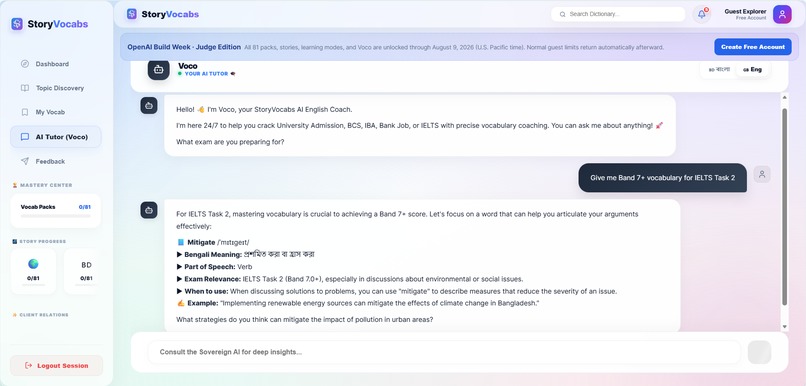
Task: Open notifications bell
Action: [702, 14]
